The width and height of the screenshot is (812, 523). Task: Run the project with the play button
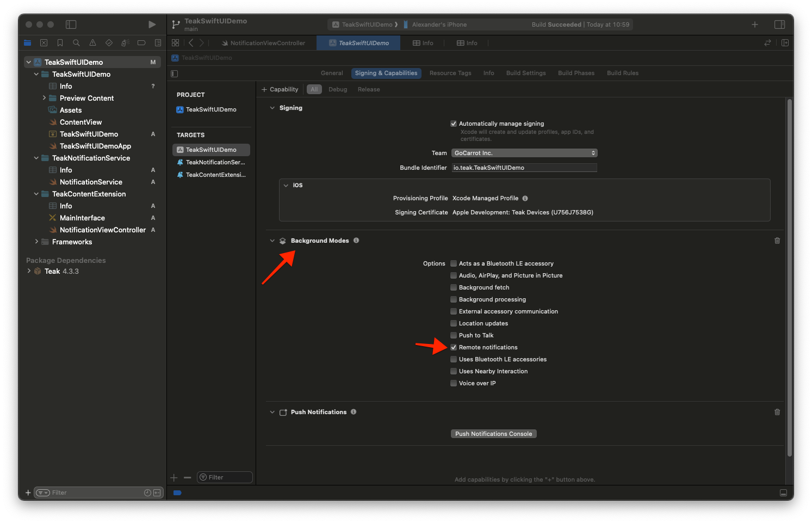point(152,24)
